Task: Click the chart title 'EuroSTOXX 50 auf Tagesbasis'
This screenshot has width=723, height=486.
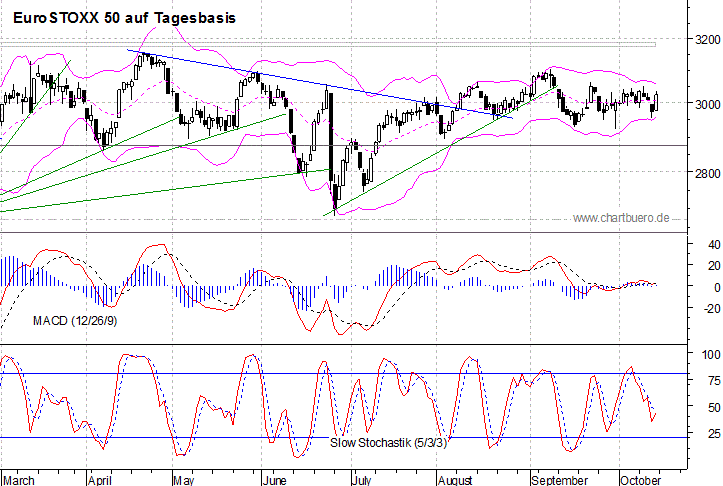Action: [x=124, y=18]
